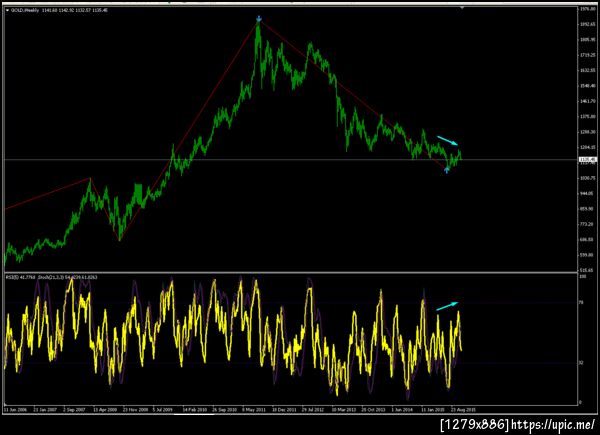Click the 10 Mar 2013 date label

[x=344, y=410]
